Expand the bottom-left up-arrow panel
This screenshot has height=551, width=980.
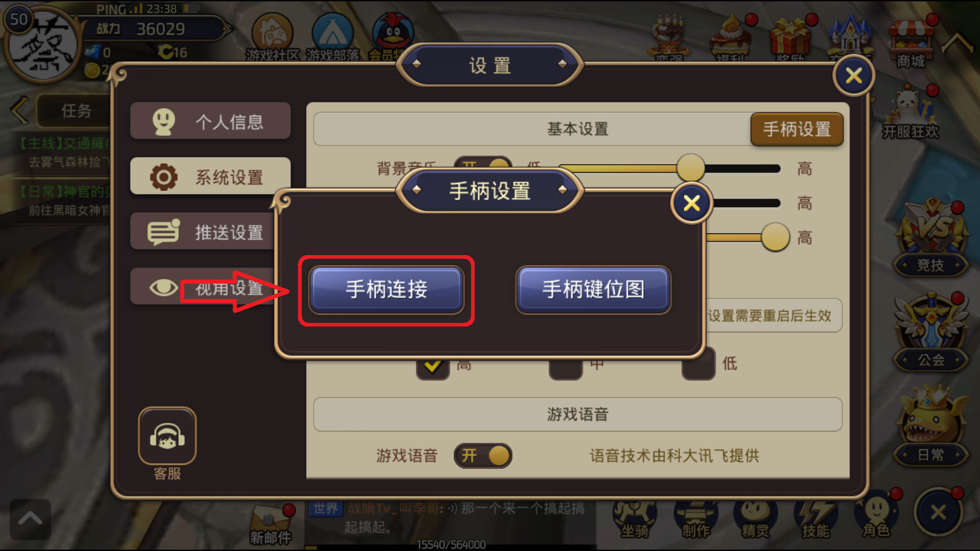click(30, 519)
